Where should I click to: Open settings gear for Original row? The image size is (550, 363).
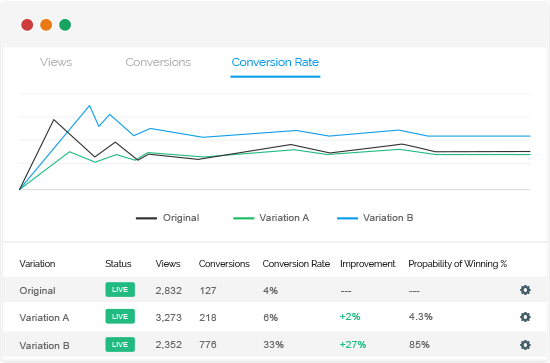pyautogui.click(x=525, y=290)
